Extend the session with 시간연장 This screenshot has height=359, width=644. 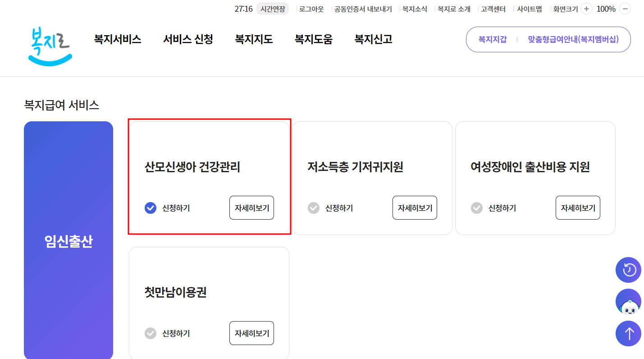point(272,9)
